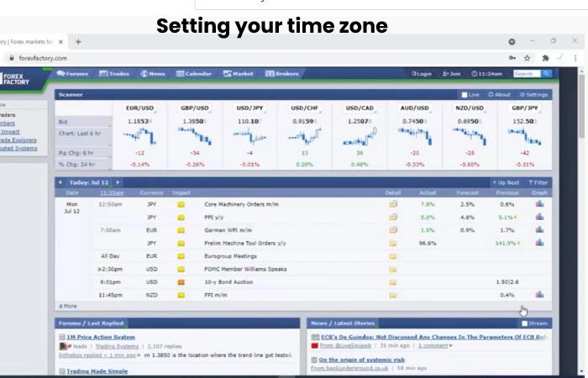Screen dimensions: 588x378
Task: Bookmark this page with the star
Action: pos(528,58)
